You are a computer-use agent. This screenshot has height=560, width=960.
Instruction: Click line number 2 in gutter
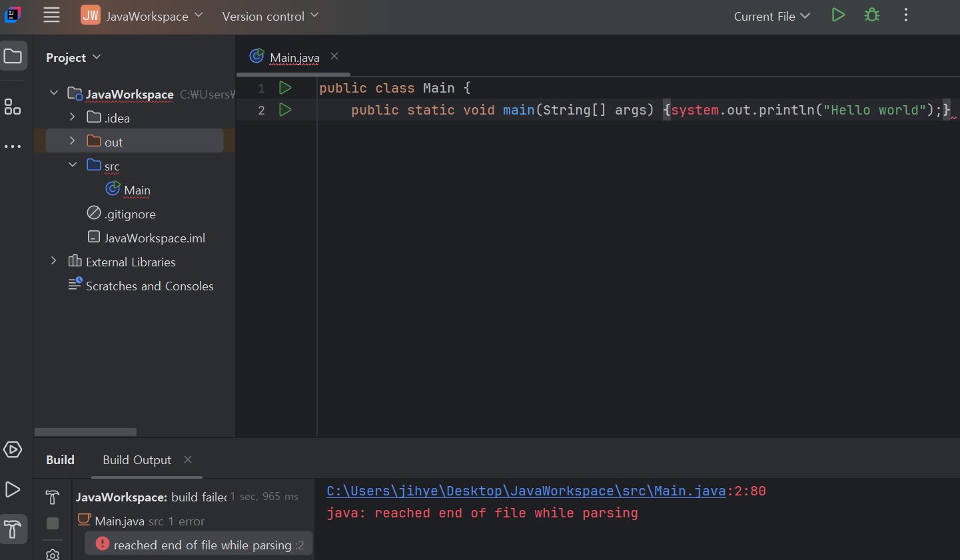pos(261,110)
